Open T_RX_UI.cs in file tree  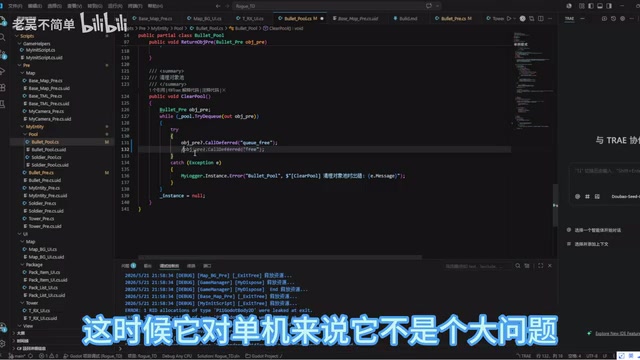39,311
